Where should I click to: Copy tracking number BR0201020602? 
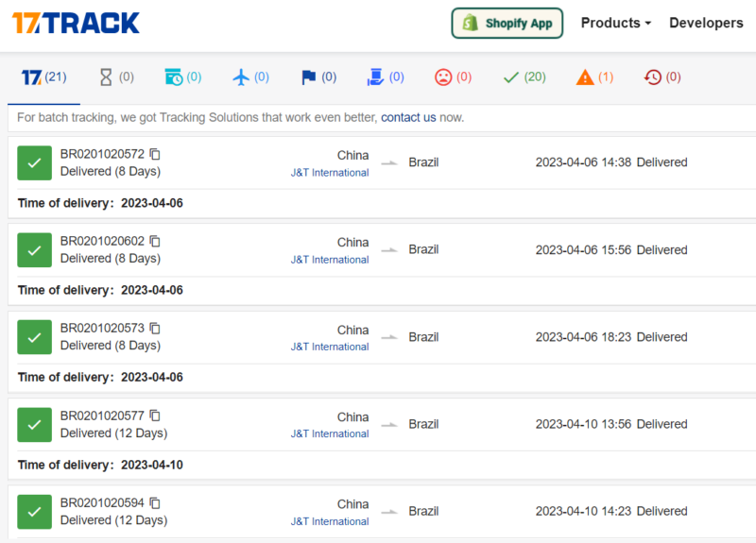pyautogui.click(x=155, y=241)
